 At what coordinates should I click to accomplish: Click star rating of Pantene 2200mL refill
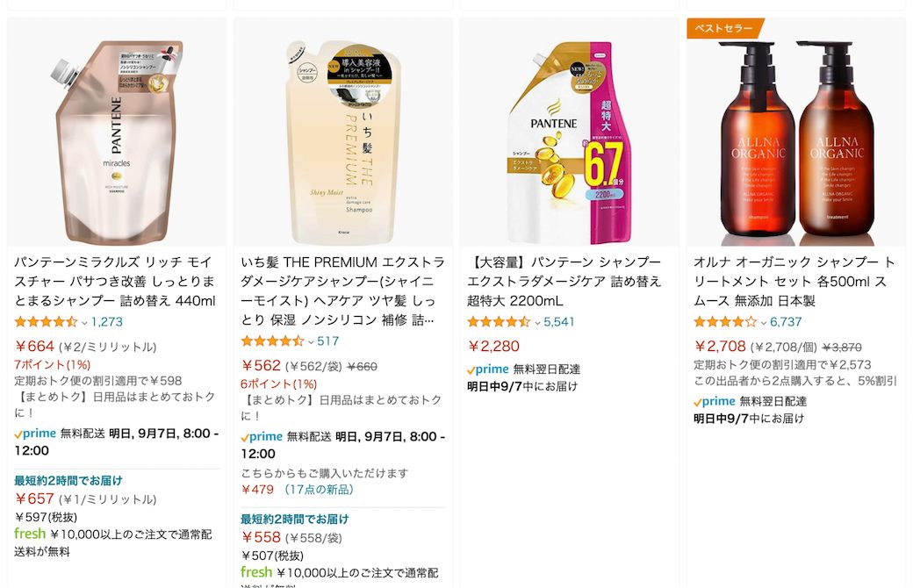pos(499,322)
